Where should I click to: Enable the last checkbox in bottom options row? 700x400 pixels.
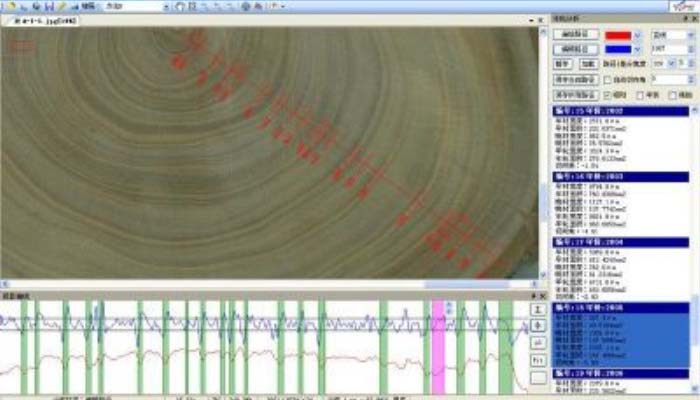pyautogui.click(x=671, y=95)
